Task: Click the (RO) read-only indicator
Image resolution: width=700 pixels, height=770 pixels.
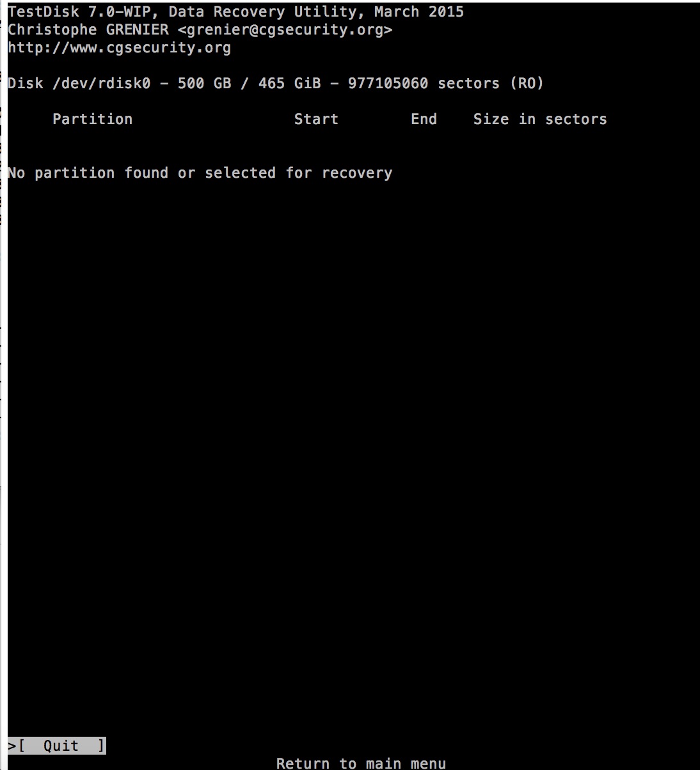Action: [x=527, y=84]
